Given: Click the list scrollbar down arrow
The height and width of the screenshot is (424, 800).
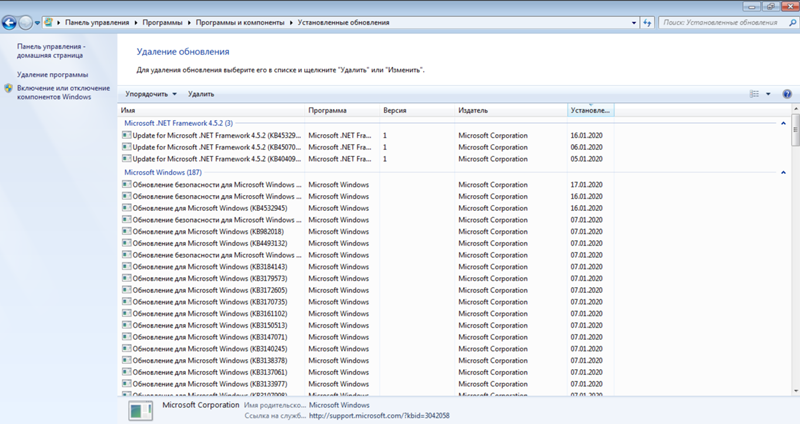Looking at the screenshot, I should (x=795, y=391).
